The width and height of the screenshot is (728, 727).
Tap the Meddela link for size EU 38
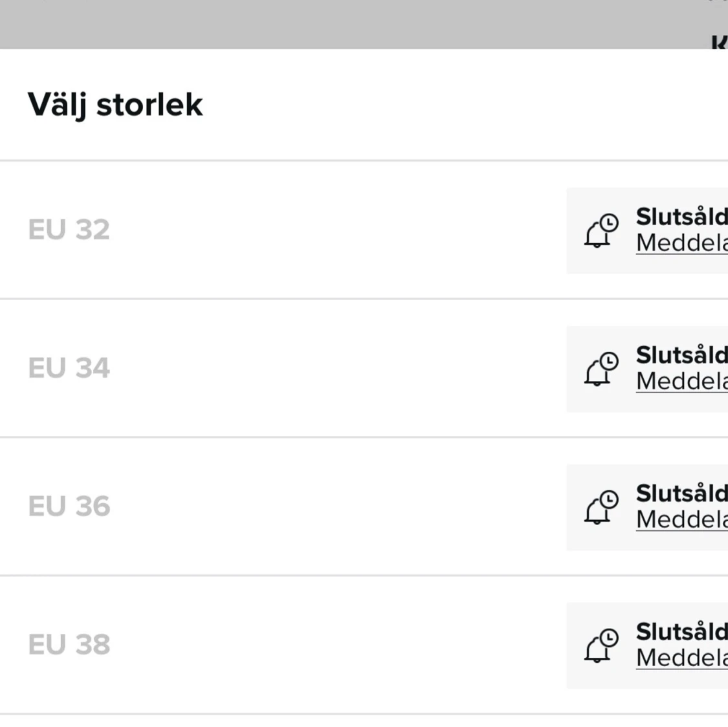(x=681, y=658)
